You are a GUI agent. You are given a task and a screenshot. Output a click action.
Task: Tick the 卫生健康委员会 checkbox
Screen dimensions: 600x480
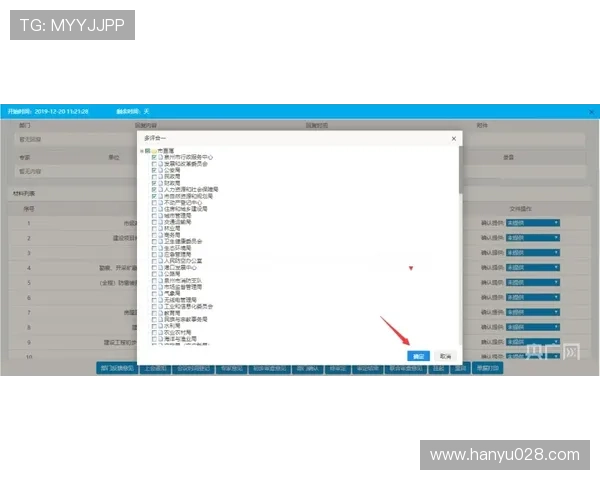click(x=154, y=241)
